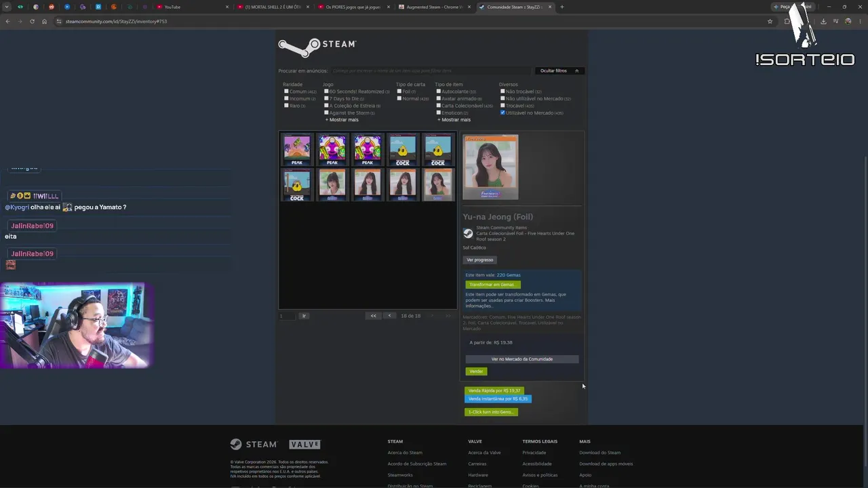Click Venda Instantânea por R$ 6,35
This screenshot has height=488, width=868.
[498, 399]
